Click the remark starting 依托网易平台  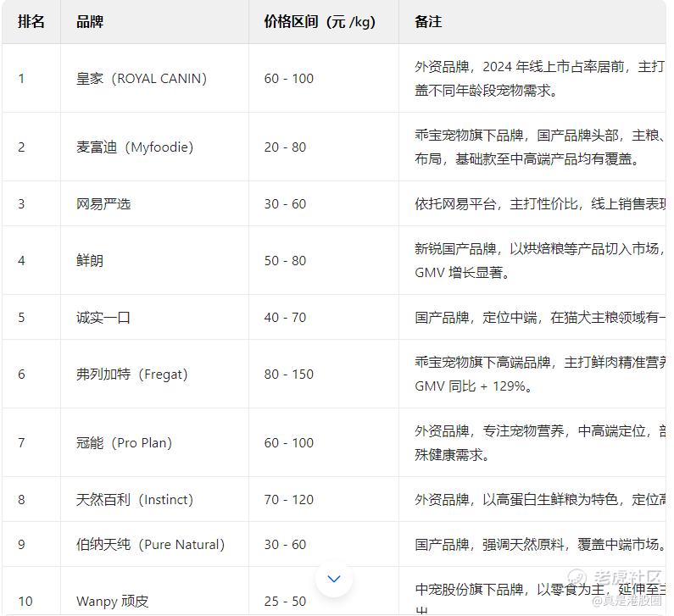540,203
